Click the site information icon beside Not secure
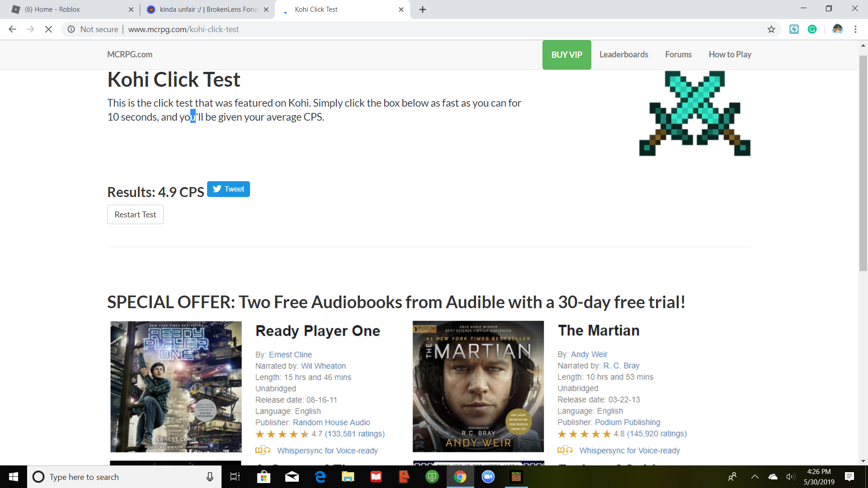The width and height of the screenshot is (868, 488). coord(71,29)
